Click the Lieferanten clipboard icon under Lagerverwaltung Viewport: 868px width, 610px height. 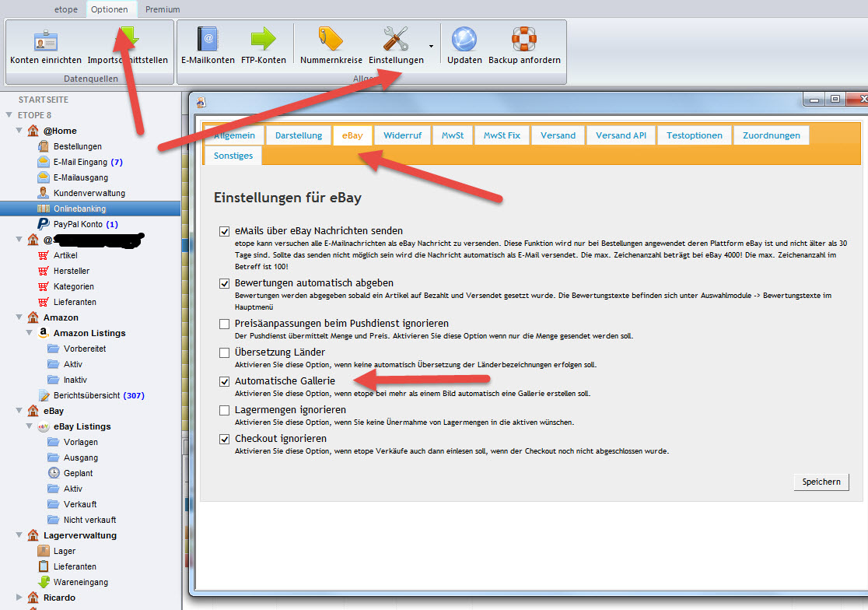pos(44,566)
